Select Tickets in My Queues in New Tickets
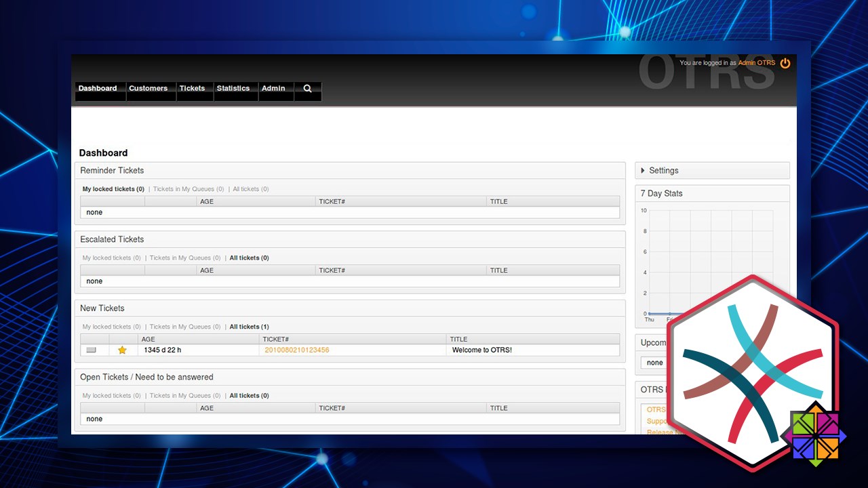The image size is (868, 488). tap(185, 327)
